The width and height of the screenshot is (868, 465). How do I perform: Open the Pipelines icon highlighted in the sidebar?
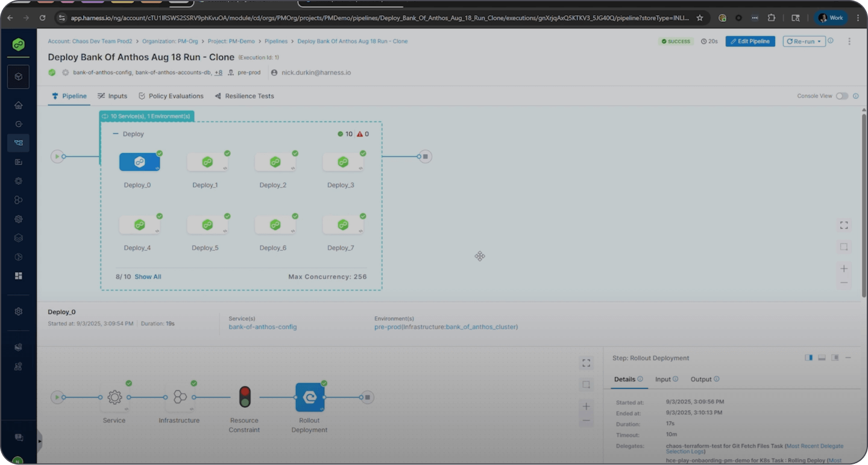click(19, 143)
